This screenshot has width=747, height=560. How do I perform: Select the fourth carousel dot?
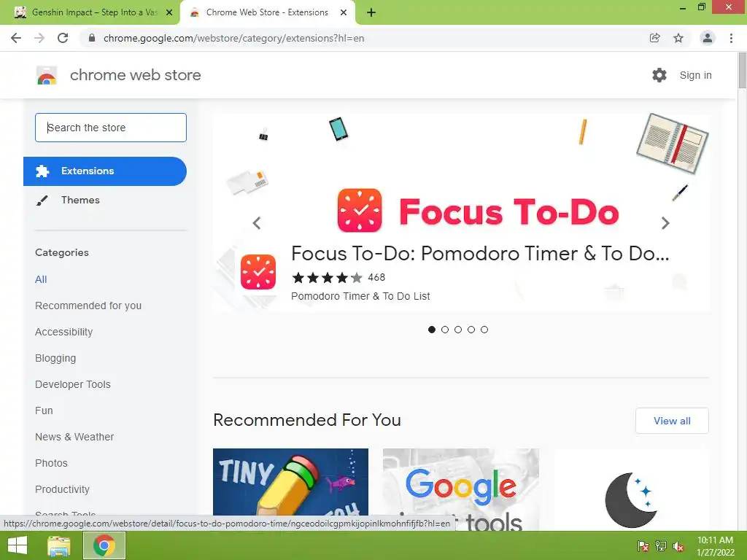471,330
